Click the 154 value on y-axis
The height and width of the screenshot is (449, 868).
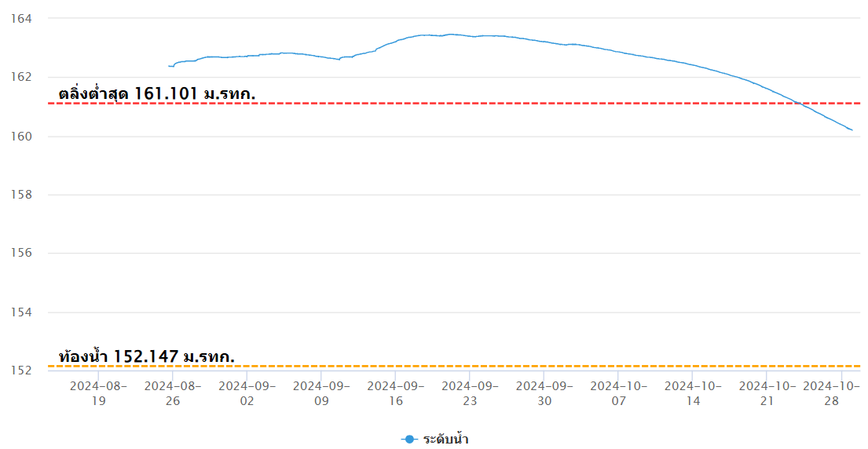21,312
